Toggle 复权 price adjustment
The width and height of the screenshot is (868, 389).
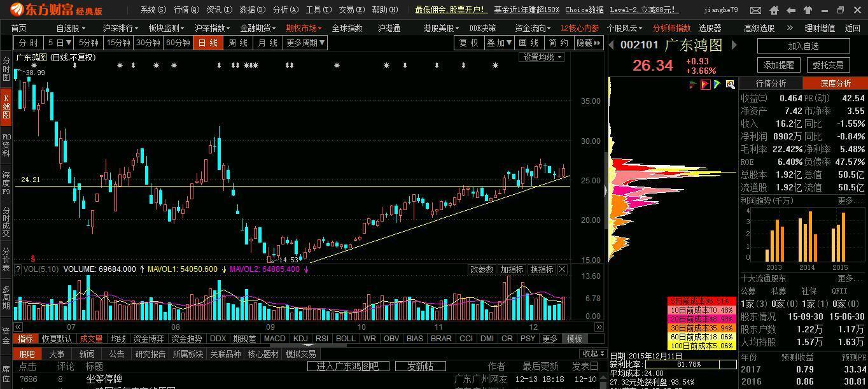tap(469, 43)
